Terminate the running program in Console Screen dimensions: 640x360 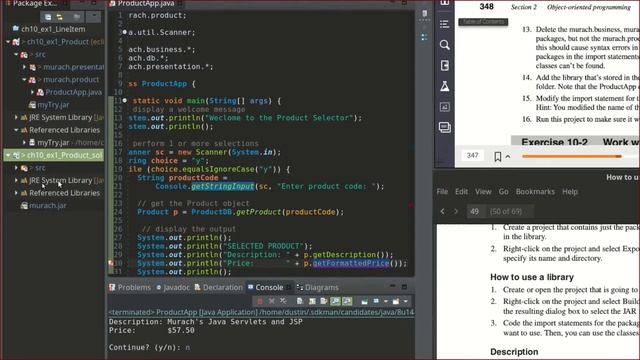[x=260, y=301]
